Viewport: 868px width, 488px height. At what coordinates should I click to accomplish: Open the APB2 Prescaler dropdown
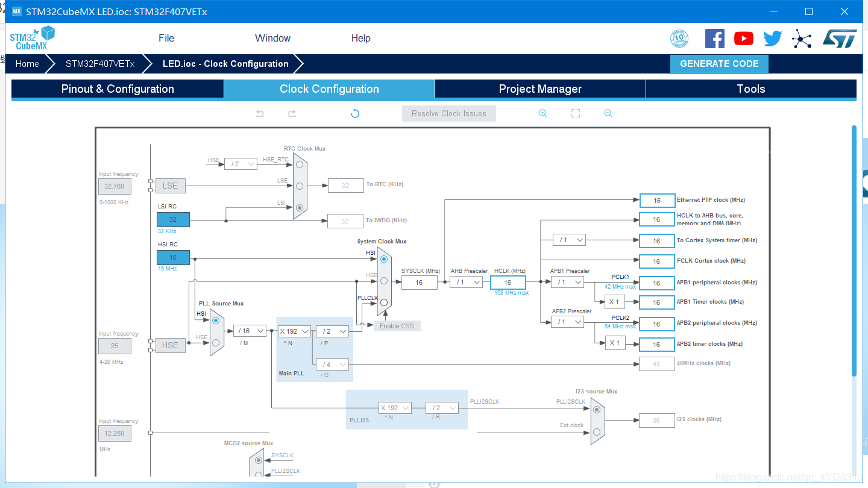[x=567, y=322]
